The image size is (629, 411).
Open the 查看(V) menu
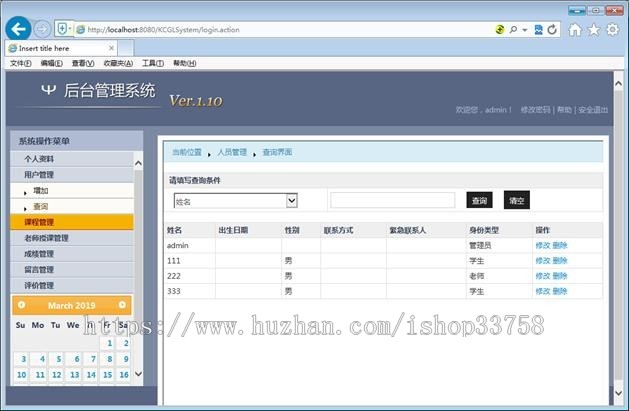pos(83,63)
